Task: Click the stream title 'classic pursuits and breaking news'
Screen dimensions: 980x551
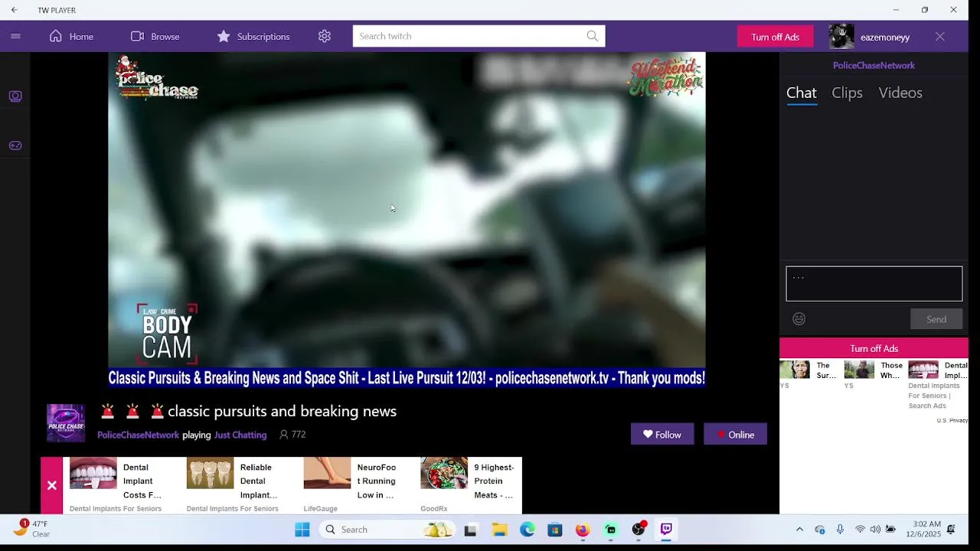Action: tap(282, 412)
